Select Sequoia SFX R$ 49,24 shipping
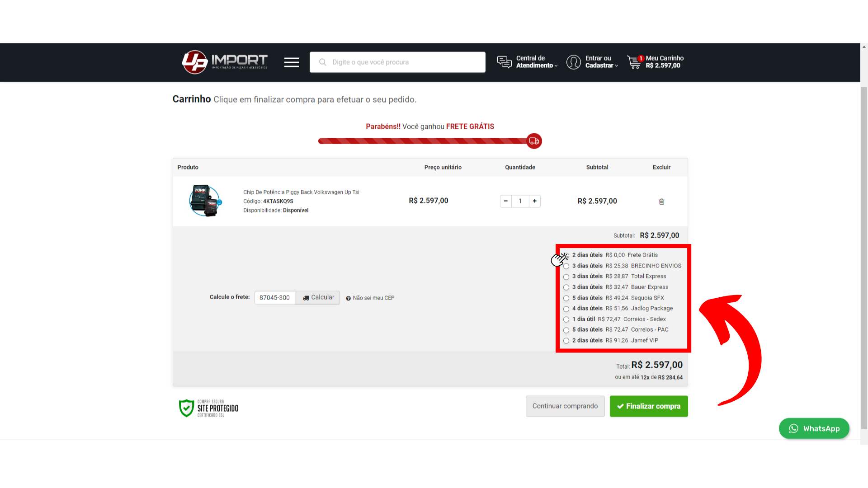The width and height of the screenshot is (868, 488). tap(566, 298)
